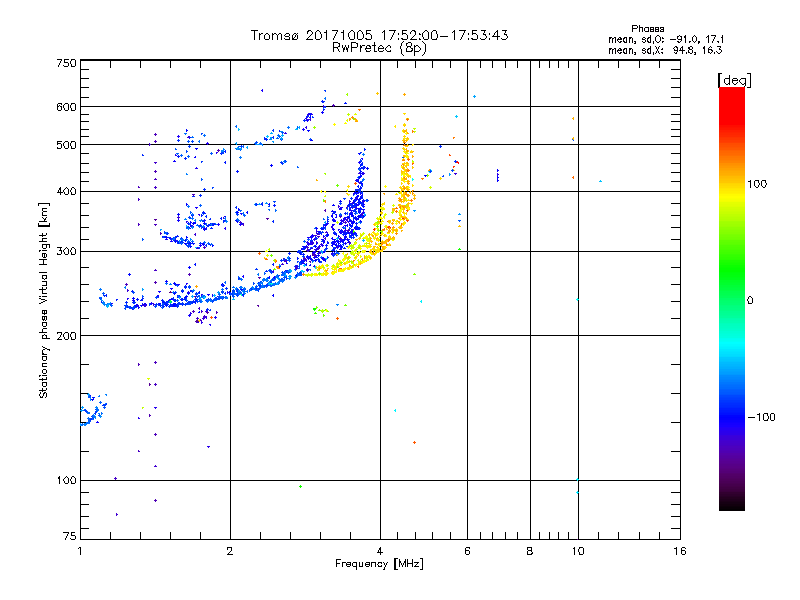Click x-axis tick label '16'
This screenshot has width=800, height=600.
click(680, 551)
